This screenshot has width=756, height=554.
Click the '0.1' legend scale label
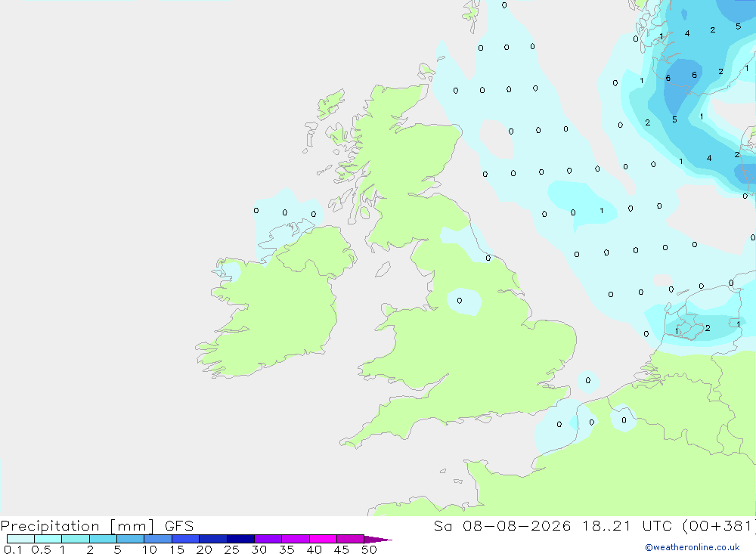click(13, 549)
